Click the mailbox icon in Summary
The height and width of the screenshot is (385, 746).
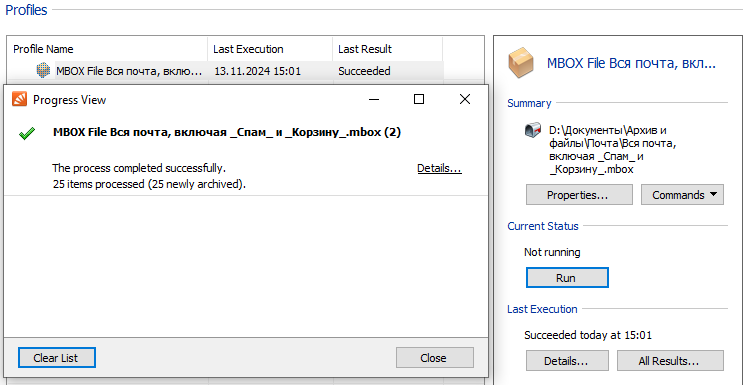click(x=533, y=129)
